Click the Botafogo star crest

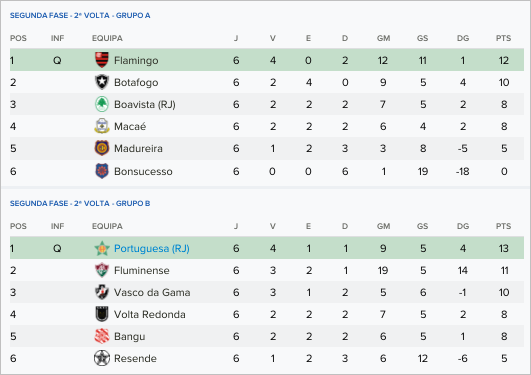pos(102,82)
